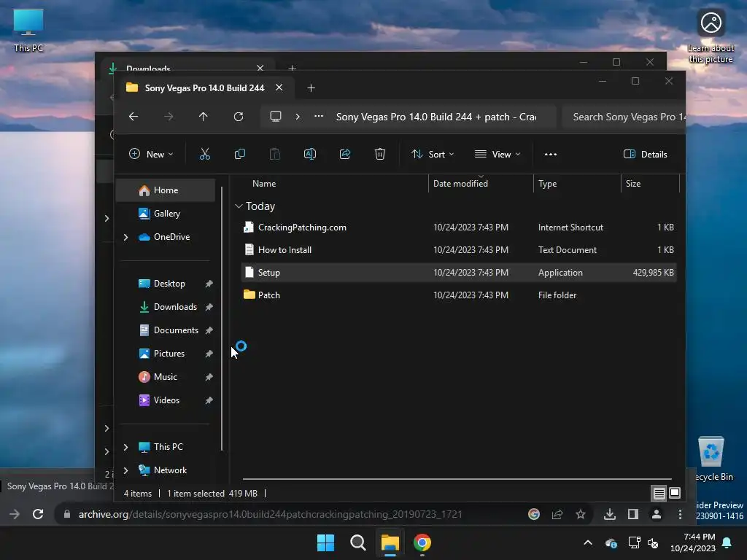The width and height of the screenshot is (747, 560).
Task: Click Google Chrome icon on taskbar
Action: point(422,542)
